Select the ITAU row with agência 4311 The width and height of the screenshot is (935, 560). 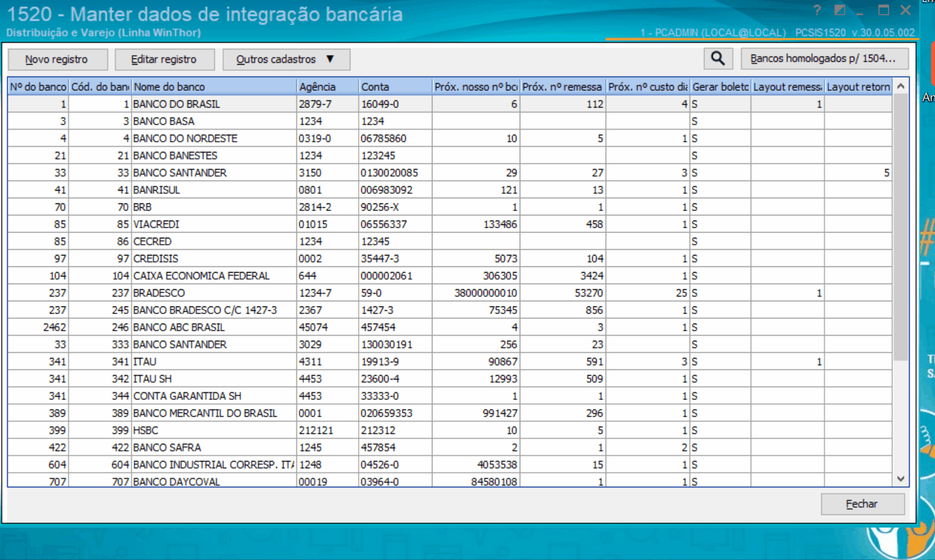click(x=450, y=361)
